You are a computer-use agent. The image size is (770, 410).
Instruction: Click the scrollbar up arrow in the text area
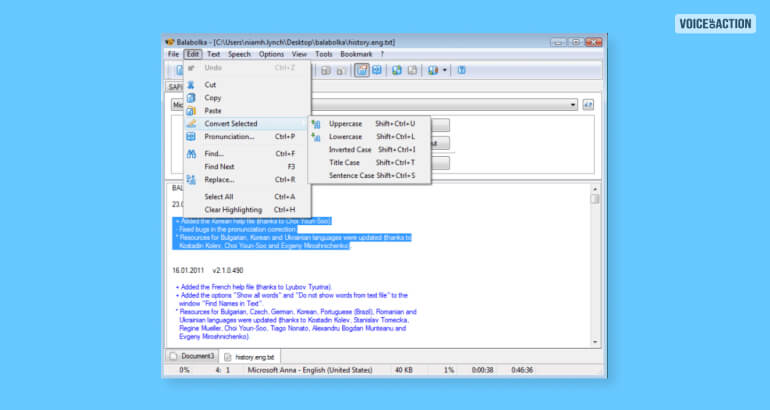pos(595,189)
